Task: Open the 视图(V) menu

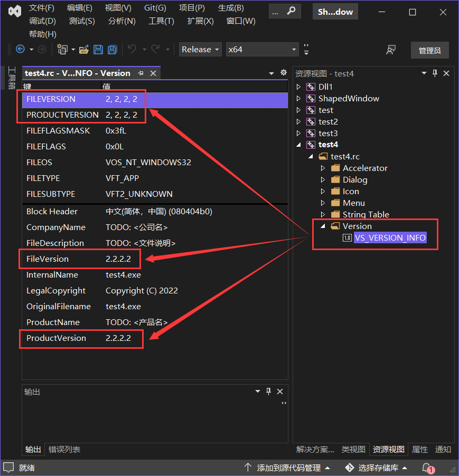Action: (118, 8)
